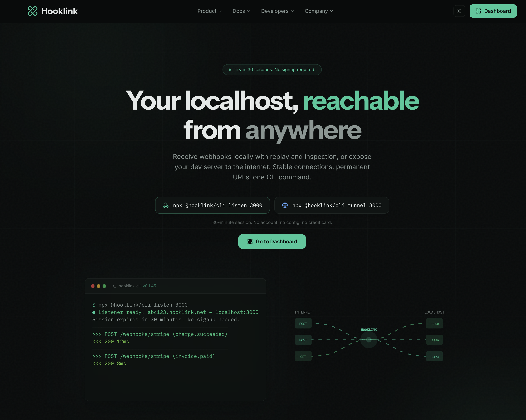Viewport: 526px width, 420px height.
Task: Click the Dashboard button top right
Action: pyautogui.click(x=493, y=11)
